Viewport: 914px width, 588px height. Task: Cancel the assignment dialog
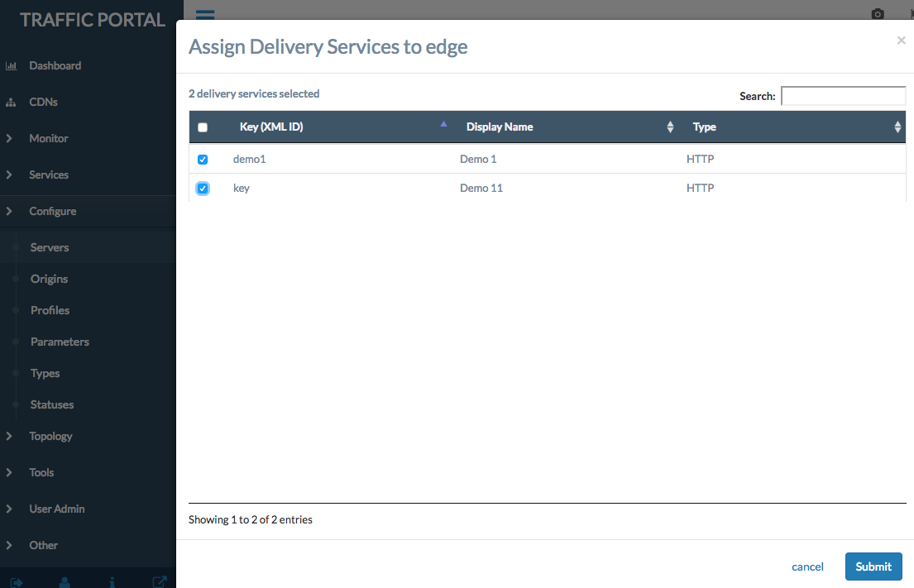click(807, 566)
